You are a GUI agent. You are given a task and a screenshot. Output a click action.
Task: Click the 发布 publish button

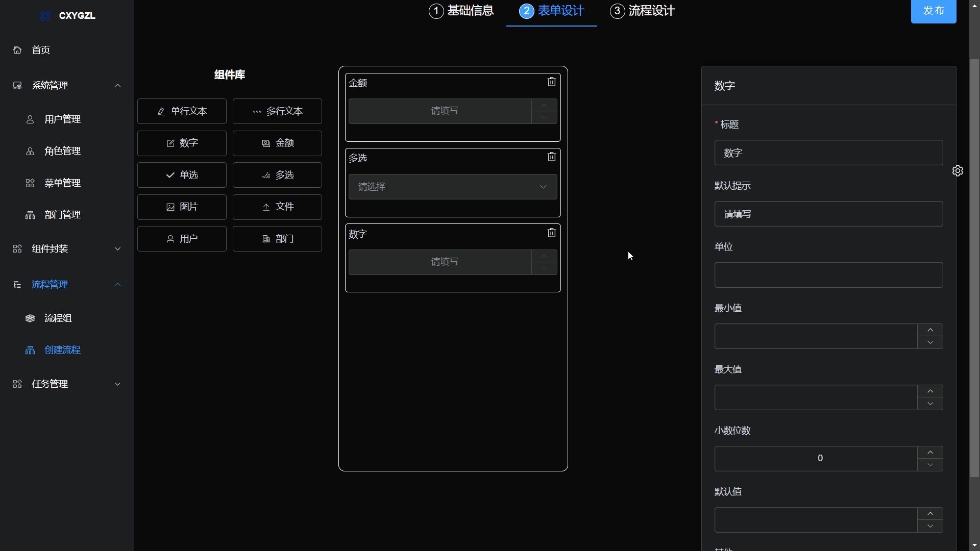934,11
